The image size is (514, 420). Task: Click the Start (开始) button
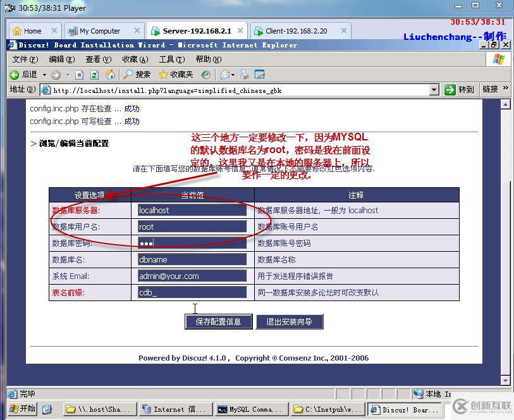point(22,409)
